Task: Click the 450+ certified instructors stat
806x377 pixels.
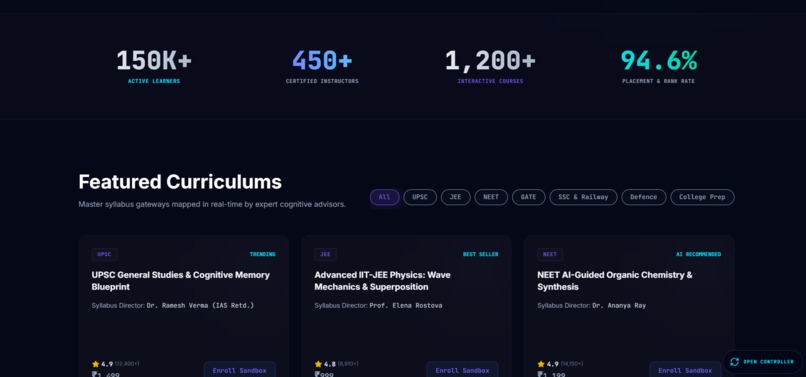Action: [322, 61]
